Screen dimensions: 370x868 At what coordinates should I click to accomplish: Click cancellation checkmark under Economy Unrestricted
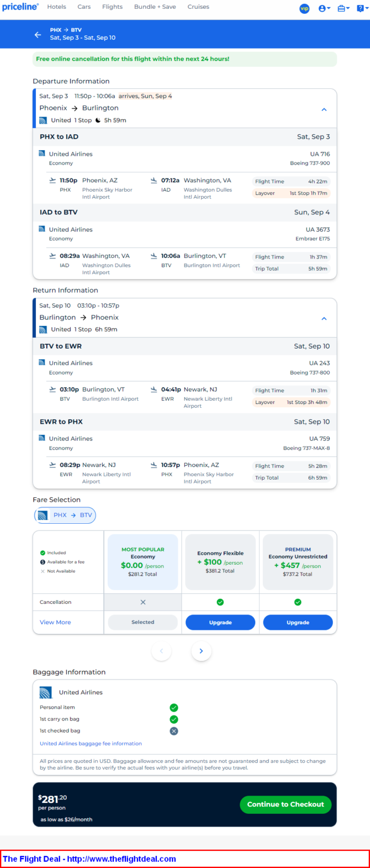[298, 602]
